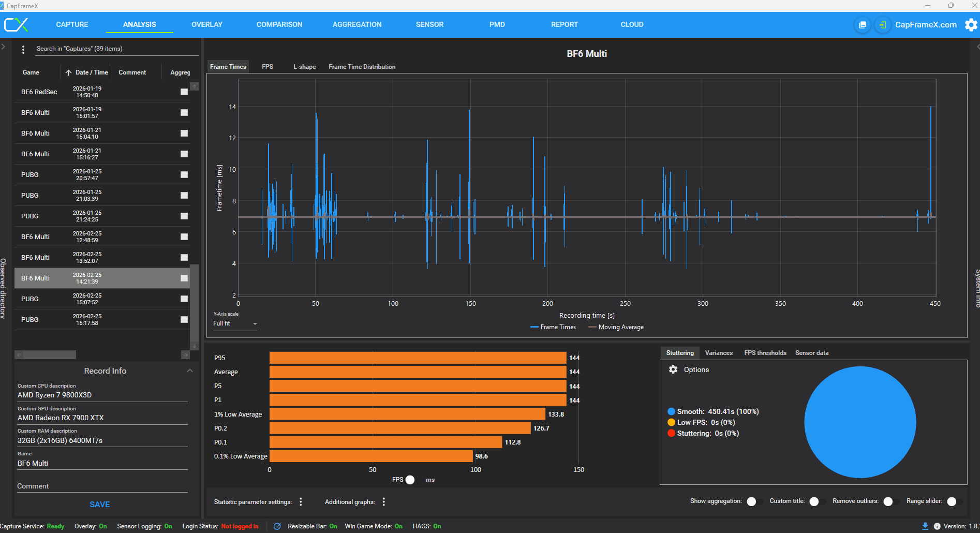This screenshot has width=980, height=533.
Task: Click the horizontal scroll-left arrow
Action: point(19,355)
